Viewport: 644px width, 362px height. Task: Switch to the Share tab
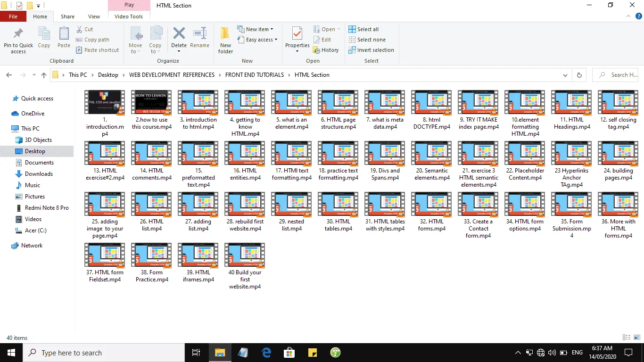click(x=67, y=16)
